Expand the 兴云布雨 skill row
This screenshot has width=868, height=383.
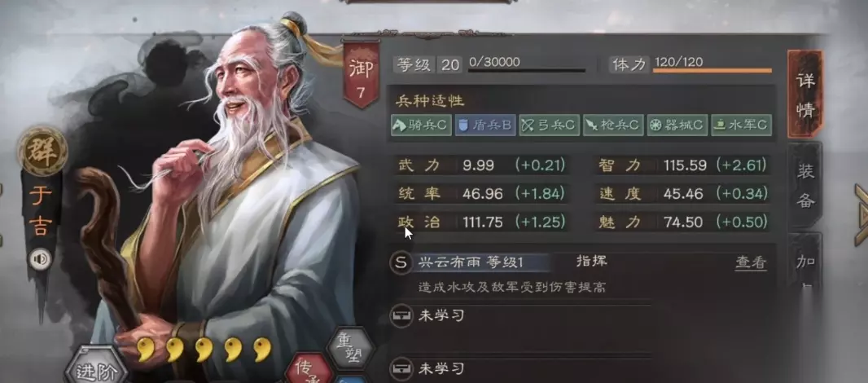579,262
